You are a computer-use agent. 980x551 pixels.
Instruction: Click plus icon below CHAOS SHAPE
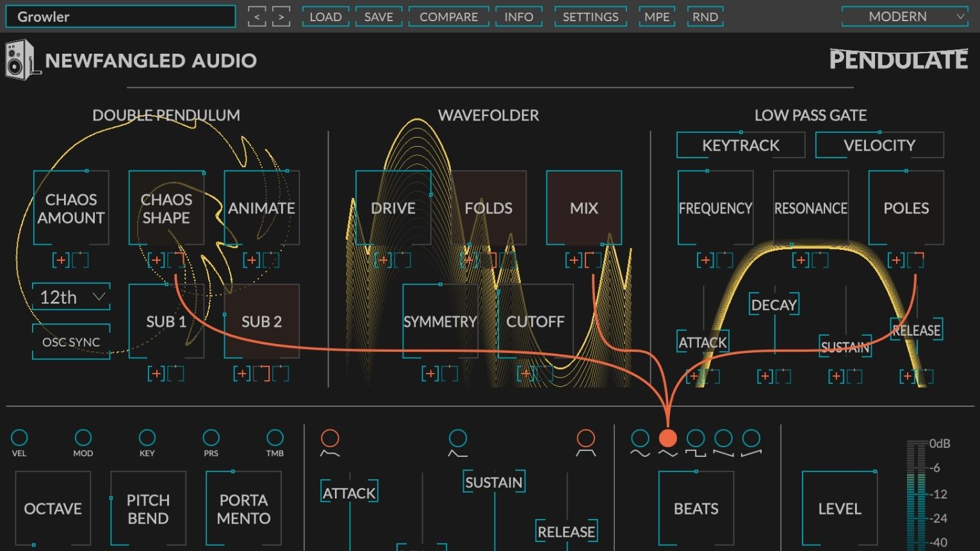tap(156, 260)
